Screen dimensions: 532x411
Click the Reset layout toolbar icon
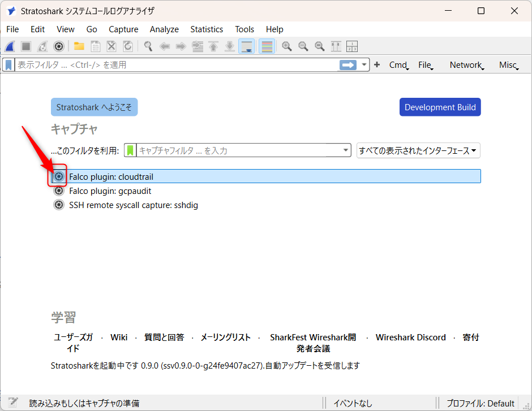coord(352,46)
